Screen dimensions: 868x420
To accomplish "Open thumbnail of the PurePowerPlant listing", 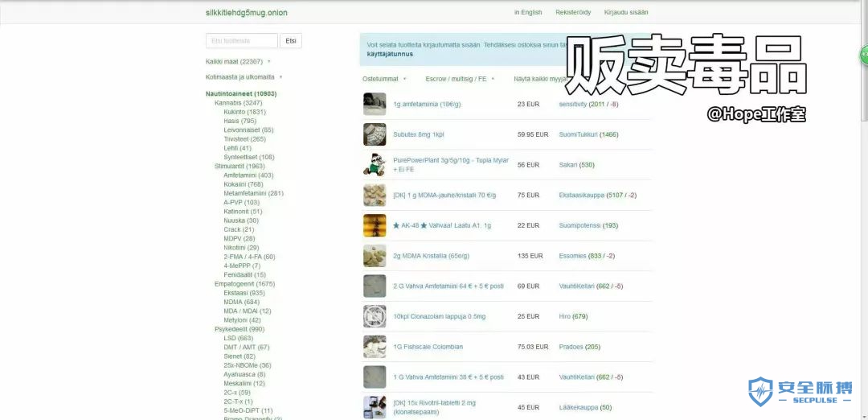I will pyautogui.click(x=375, y=165).
